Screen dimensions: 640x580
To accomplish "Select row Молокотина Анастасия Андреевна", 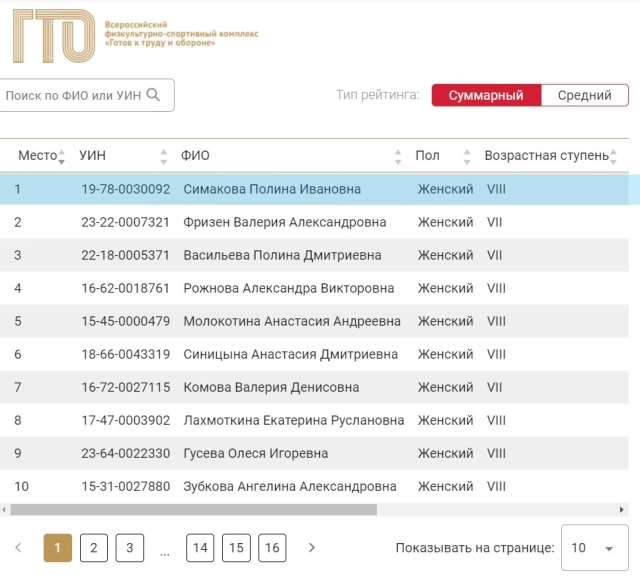I will point(314,321).
